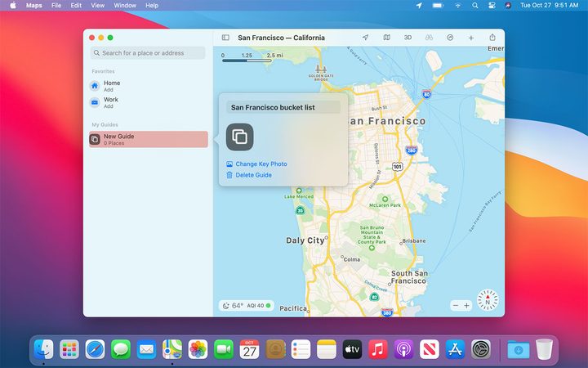Open the View menu
The width and height of the screenshot is (588, 368).
[x=97, y=5]
